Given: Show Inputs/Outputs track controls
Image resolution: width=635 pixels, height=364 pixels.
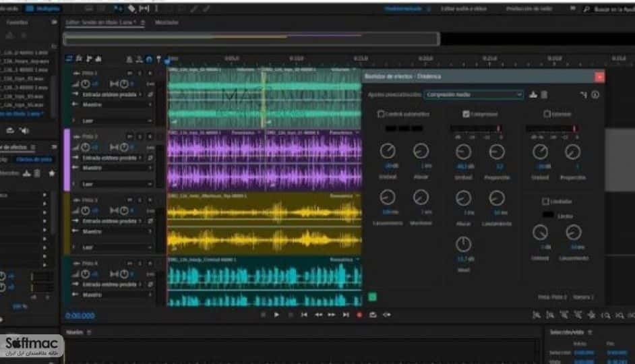Looking at the screenshot, I should point(69,59).
